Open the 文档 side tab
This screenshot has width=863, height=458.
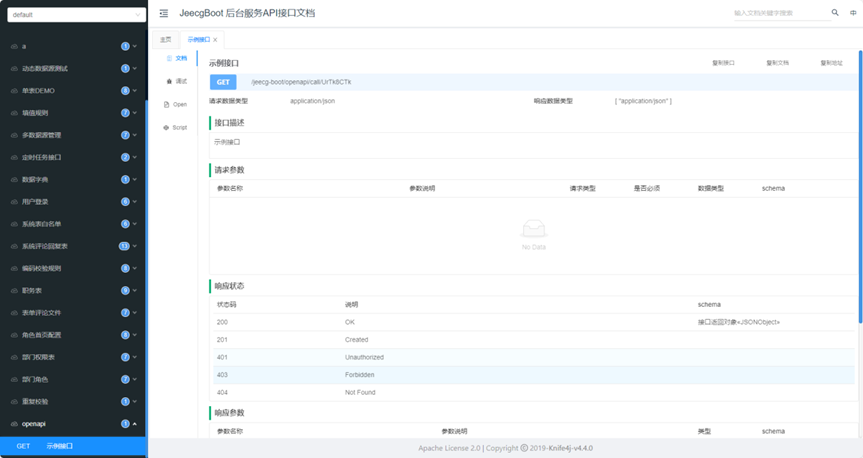pos(177,58)
